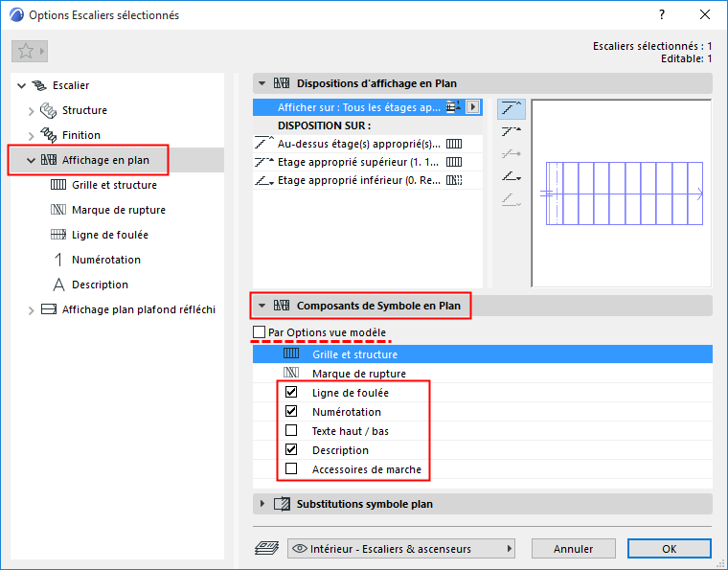Click the Escalier stair icon
The height and width of the screenshot is (570, 728).
(39, 85)
